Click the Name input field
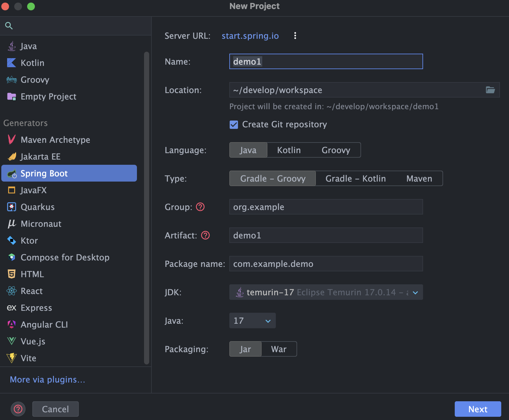 (326, 61)
